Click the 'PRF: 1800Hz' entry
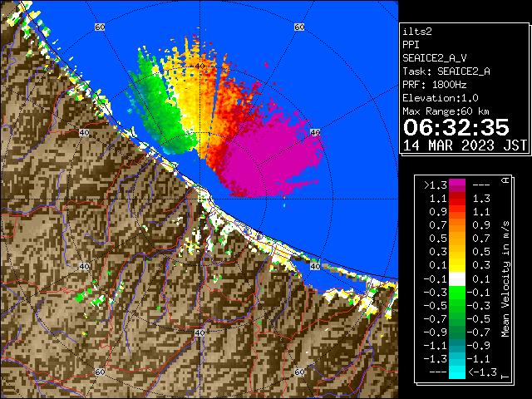Screen dimensions: 532x399 [435, 85]
